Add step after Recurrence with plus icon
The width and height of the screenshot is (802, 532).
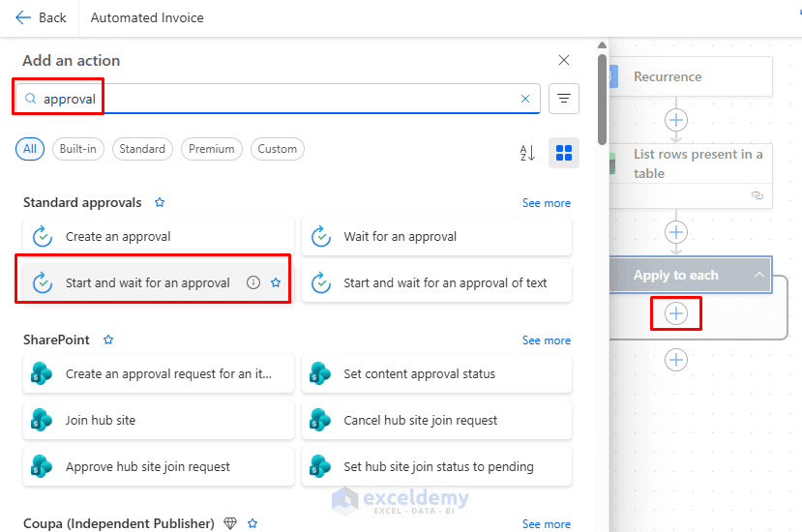click(x=675, y=120)
